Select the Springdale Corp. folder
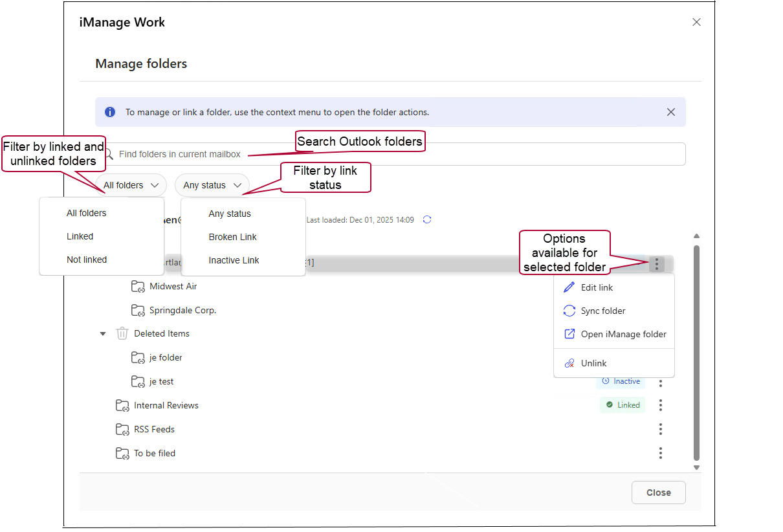Image resolution: width=783 pixels, height=532 pixels. 182,310
